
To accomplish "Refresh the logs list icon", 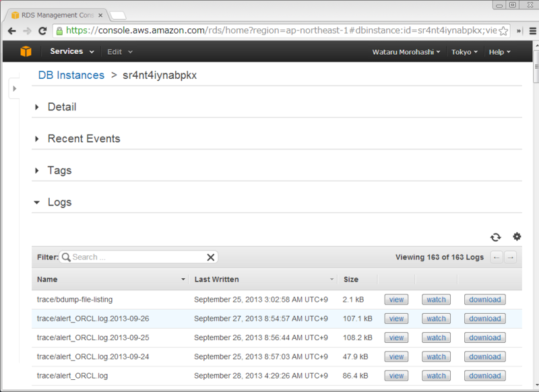I will (x=495, y=237).
